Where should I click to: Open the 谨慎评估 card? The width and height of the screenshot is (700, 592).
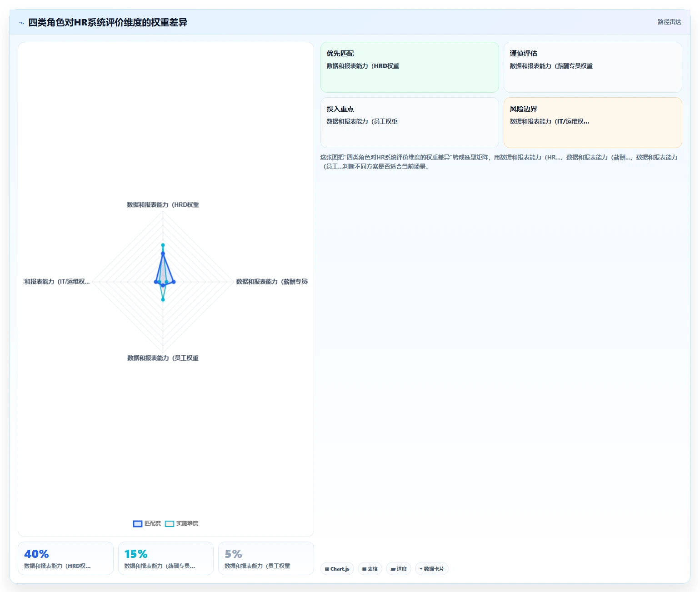pyautogui.click(x=593, y=67)
